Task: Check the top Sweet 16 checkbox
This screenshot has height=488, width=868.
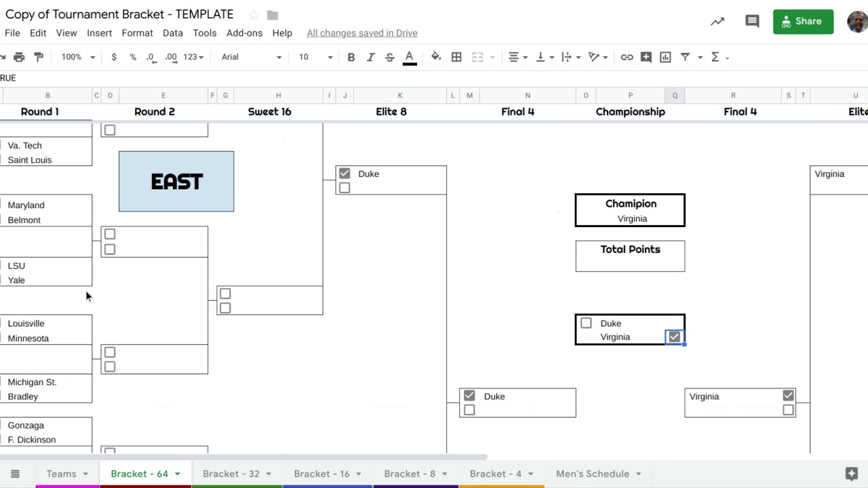Action: (225, 293)
